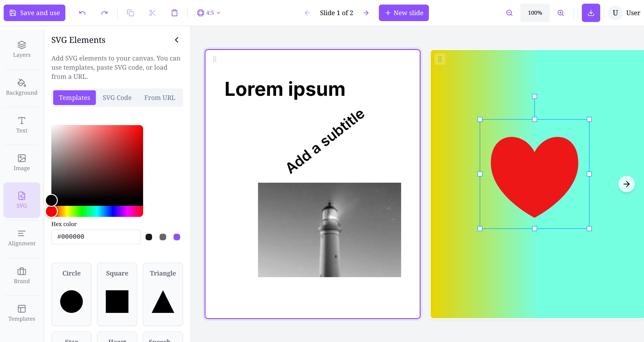Go to next slide arrow beside Slide 1 of 2
This screenshot has width=644, height=342.
(366, 13)
